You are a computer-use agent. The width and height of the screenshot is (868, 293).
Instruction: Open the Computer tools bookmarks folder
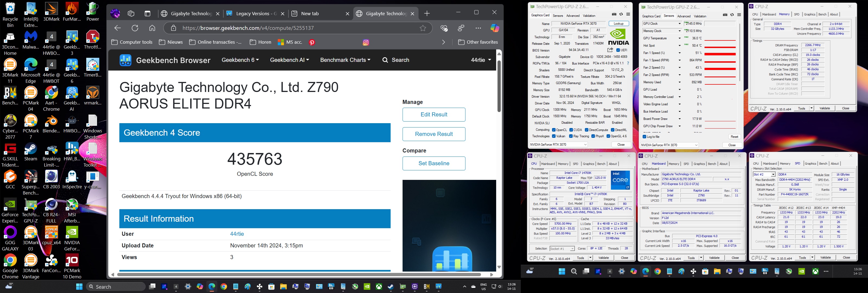pos(132,42)
